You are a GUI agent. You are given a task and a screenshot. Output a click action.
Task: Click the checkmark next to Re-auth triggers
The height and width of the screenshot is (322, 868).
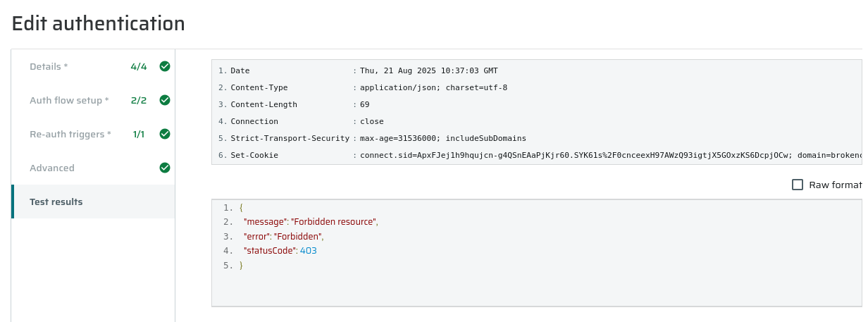pos(165,134)
